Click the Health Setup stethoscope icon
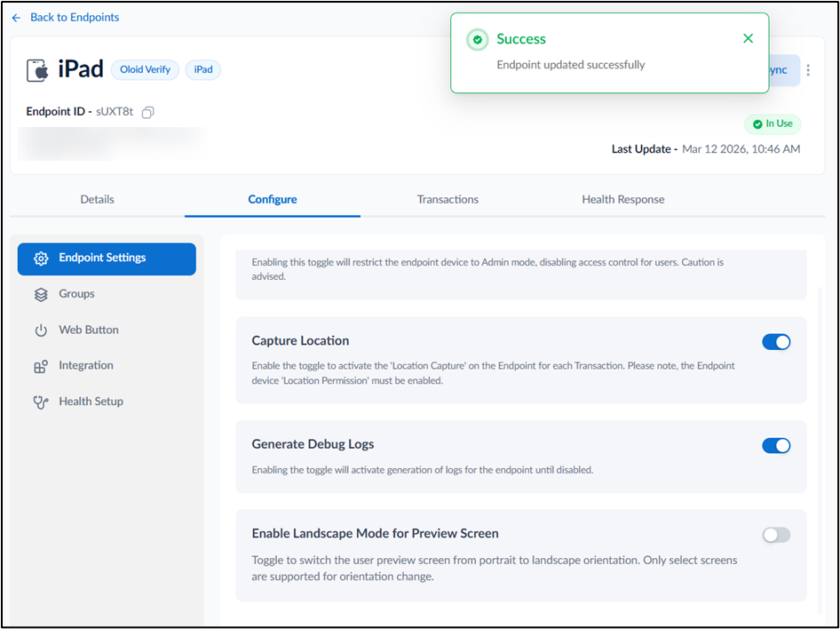The width and height of the screenshot is (840, 629). (x=41, y=402)
